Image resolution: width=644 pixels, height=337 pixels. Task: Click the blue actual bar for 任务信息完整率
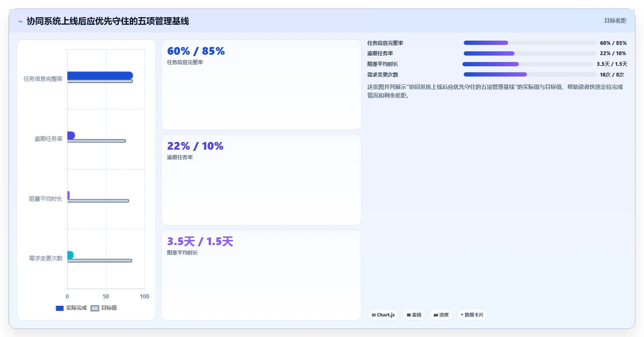point(100,76)
